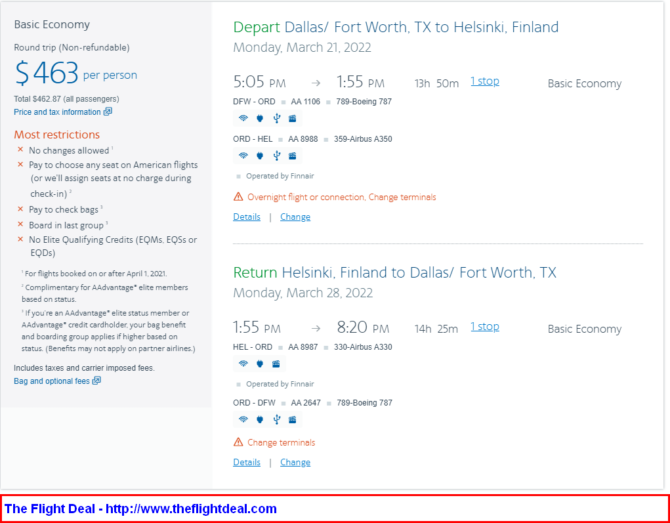Viewport: 670px width, 523px height.
Task: Click the '5:05 PM' departure time
Action: [259, 82]
